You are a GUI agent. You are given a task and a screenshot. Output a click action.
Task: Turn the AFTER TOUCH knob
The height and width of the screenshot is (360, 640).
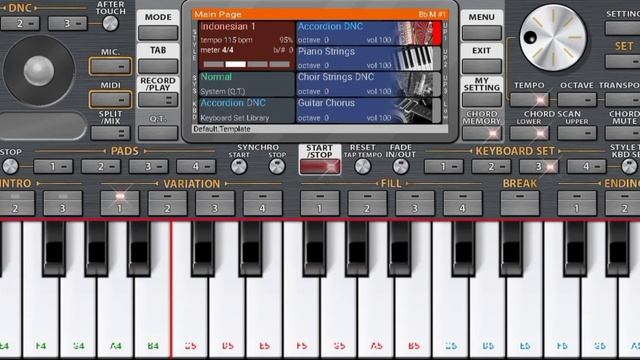(110, 23)
